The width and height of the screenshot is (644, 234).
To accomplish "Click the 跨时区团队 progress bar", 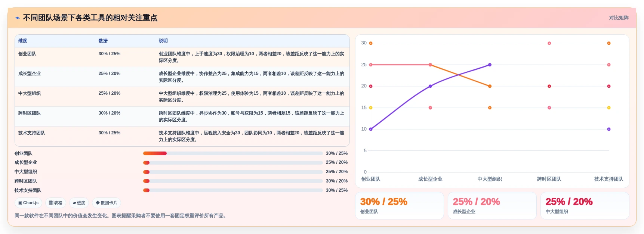I will click(233, 181).
